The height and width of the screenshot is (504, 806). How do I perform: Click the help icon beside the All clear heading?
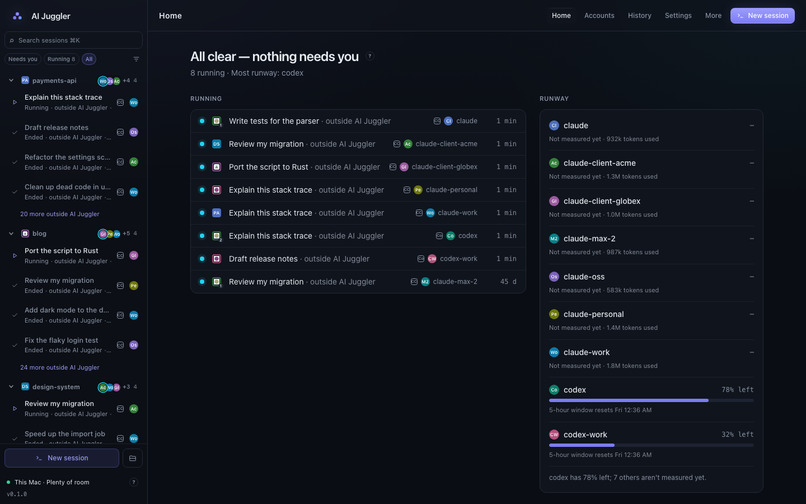(370, 56)
